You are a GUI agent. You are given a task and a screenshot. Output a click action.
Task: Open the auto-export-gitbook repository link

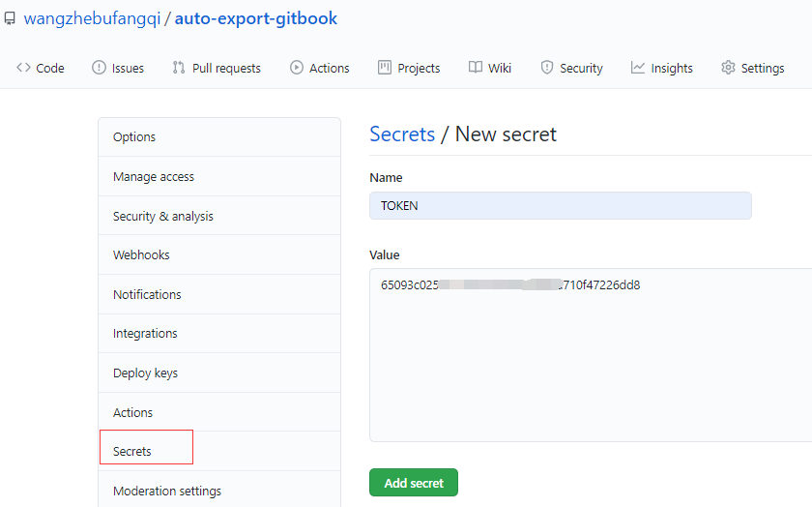coord(256,18)
